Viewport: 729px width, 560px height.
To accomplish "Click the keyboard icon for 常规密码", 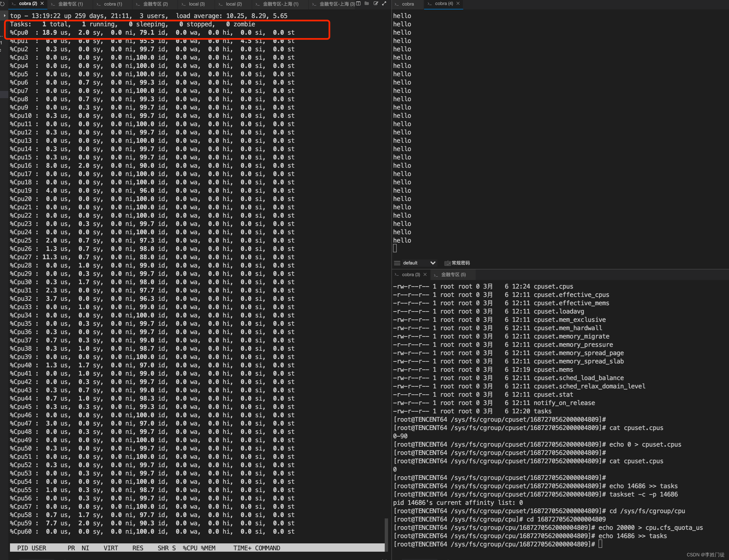I will [447, 263].
